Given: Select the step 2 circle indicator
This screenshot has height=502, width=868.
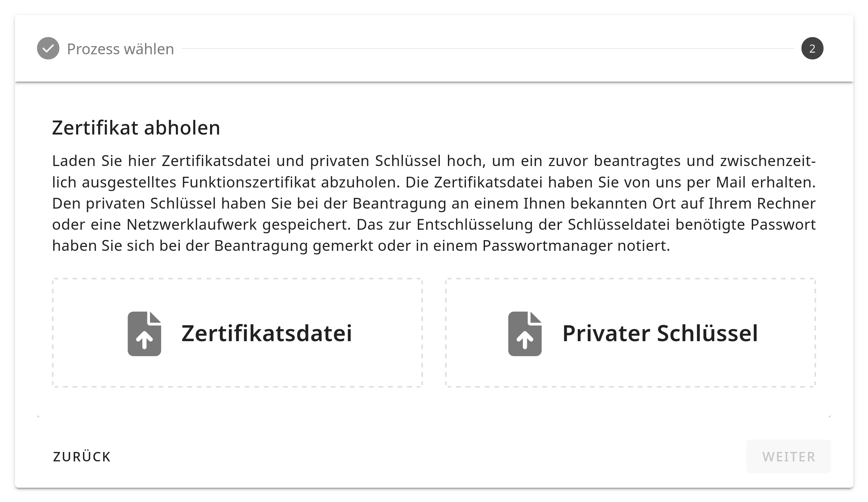Looking at the screenshot, I should [x=812, y=48].
